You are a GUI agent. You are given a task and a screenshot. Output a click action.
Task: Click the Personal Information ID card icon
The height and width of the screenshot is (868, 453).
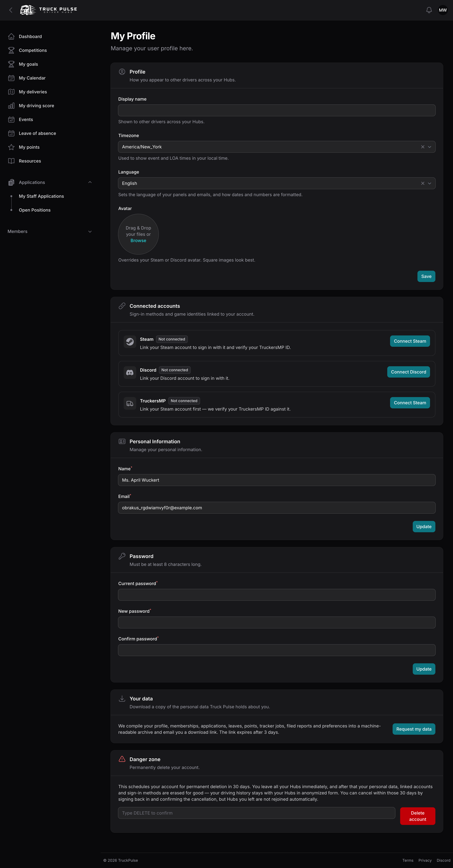click(x=122, y=441)
